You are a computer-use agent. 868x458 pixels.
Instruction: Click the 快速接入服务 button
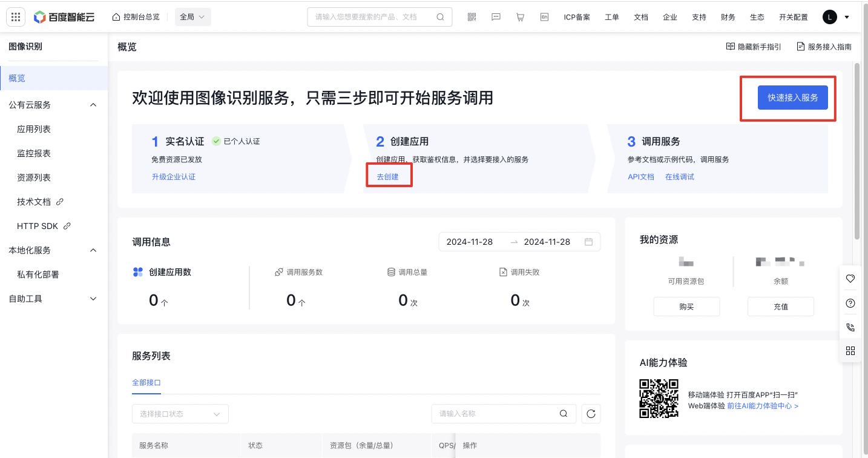(x=793, y=98)
